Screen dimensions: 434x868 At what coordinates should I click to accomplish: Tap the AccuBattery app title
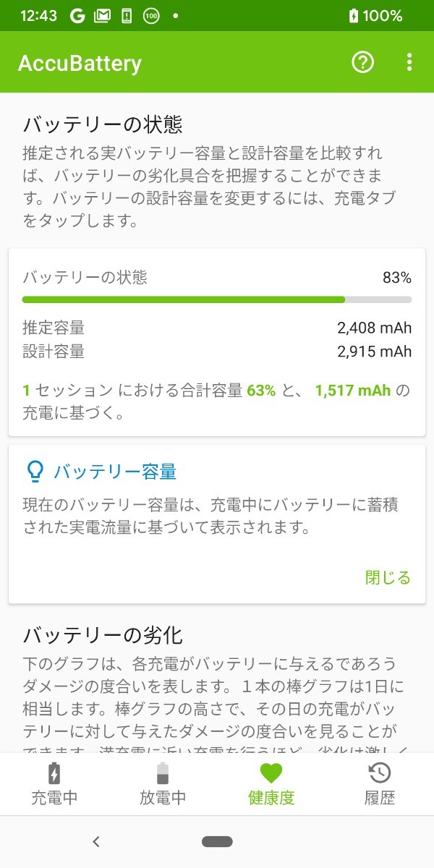click(x=80, y=63)
